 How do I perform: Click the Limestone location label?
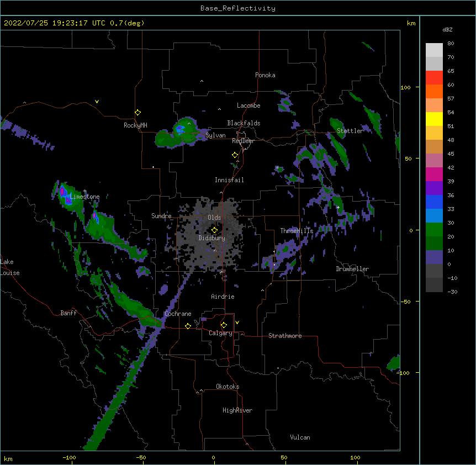pyautogui.click(x=84, y=197)
